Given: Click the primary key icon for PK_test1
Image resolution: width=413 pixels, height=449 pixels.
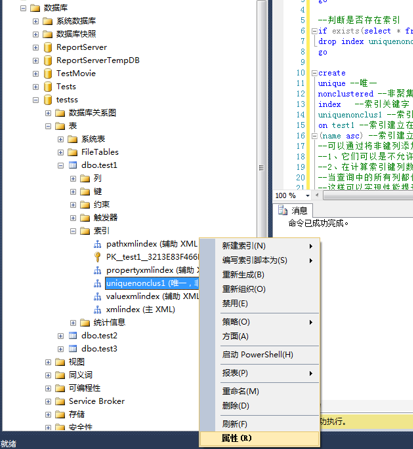Looking at the screenshot, I should pos(97,257).
